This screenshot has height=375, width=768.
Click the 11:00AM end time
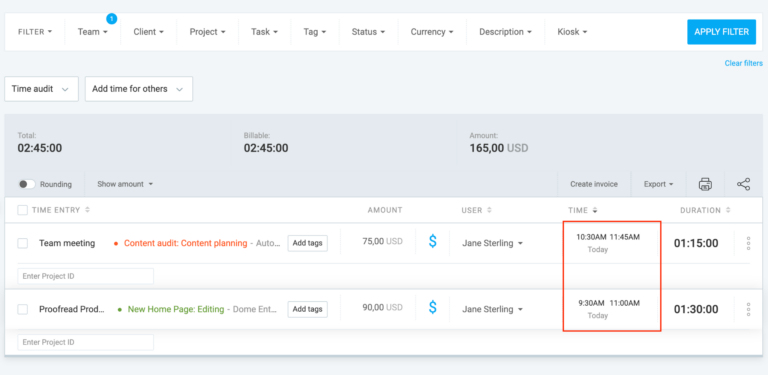click(624, 303)
